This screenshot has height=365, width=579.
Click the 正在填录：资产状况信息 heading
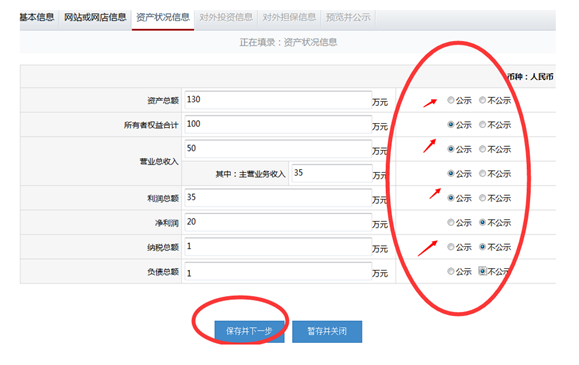(288, 42)
